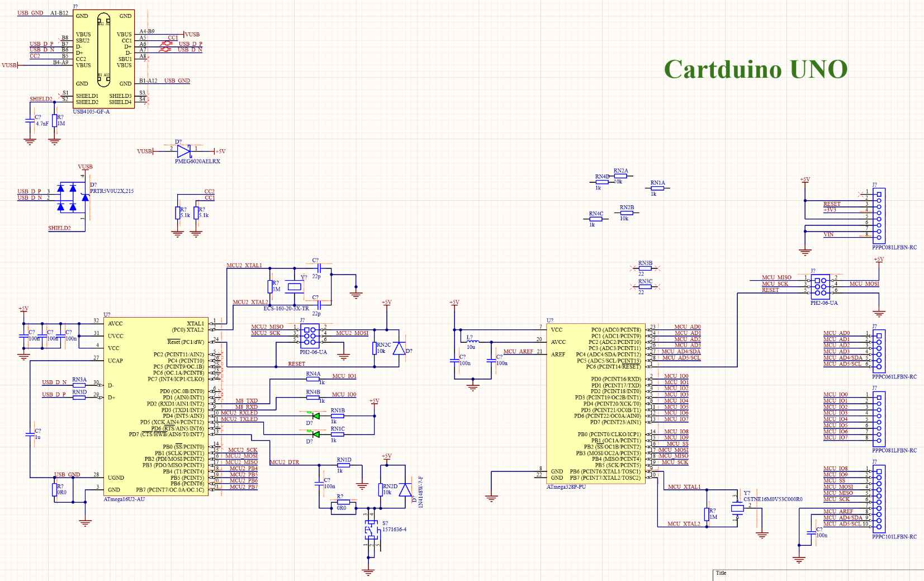Select the RN4A resistor to MCU_IO1
Viewport: 924px width, 581px height.
click(313, 379)
